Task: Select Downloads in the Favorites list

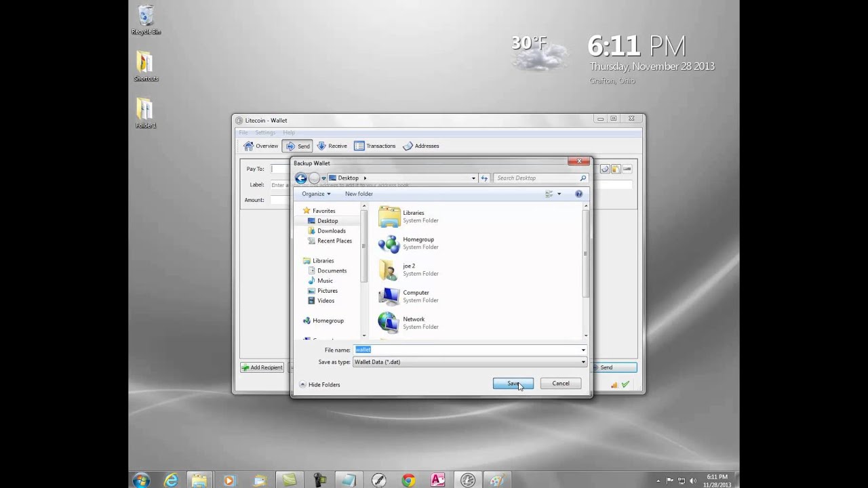Action: pyautogui.click(x=326, y=230)
